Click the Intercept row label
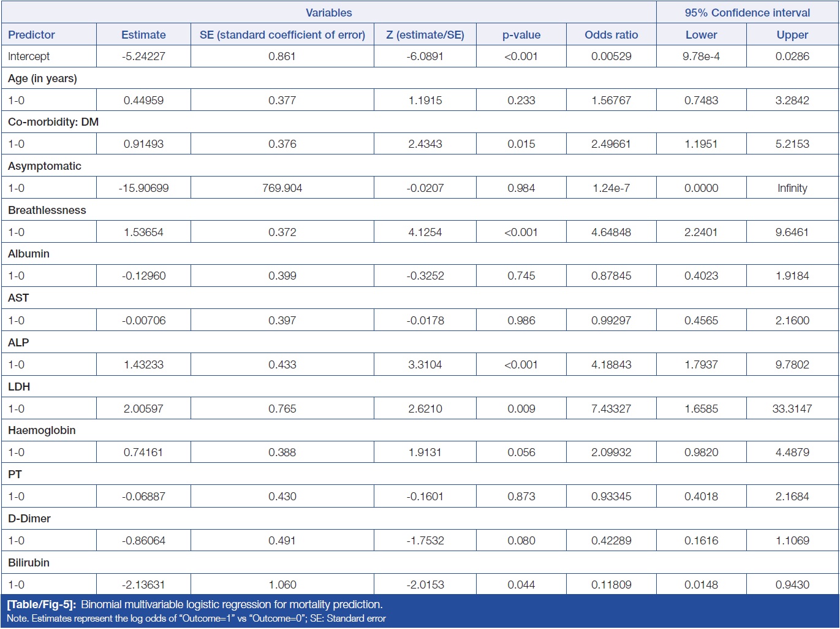The width and height of the screenshot is (840, 629). coord(29,56)
